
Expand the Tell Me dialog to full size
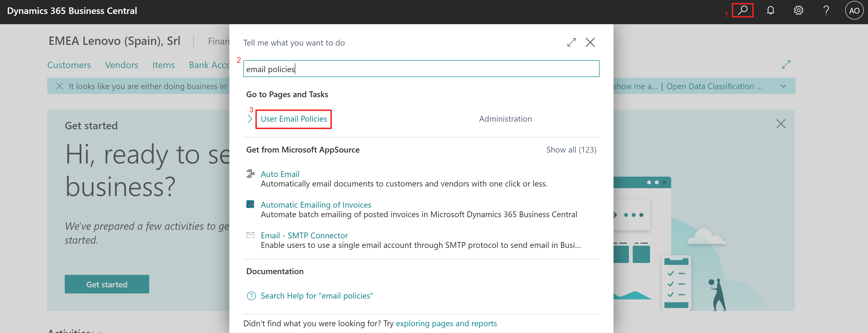pos(571,42)
